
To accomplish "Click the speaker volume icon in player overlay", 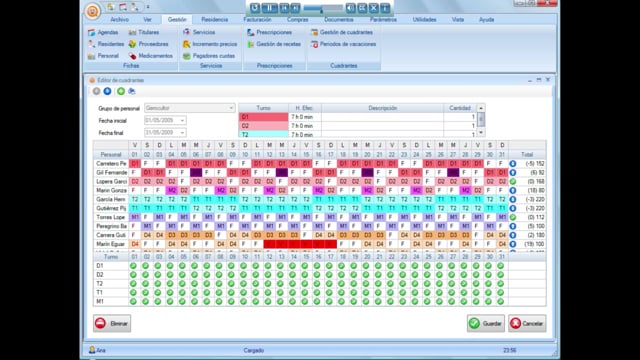I will [350, 8].
